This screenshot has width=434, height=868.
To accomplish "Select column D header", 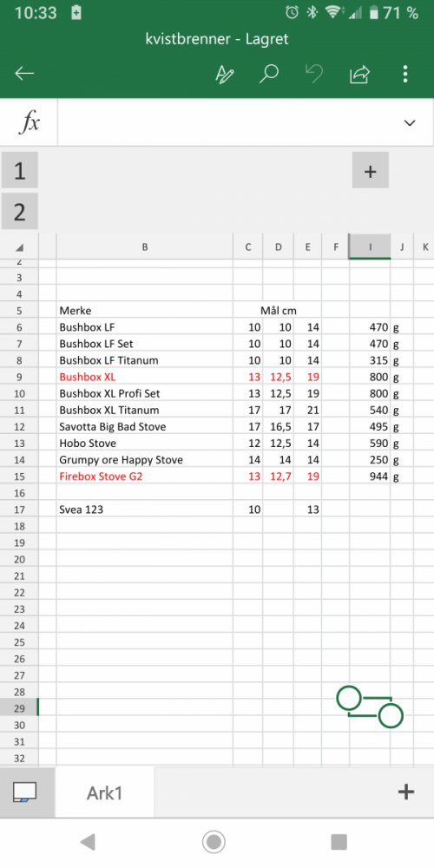I will (278, 247).
